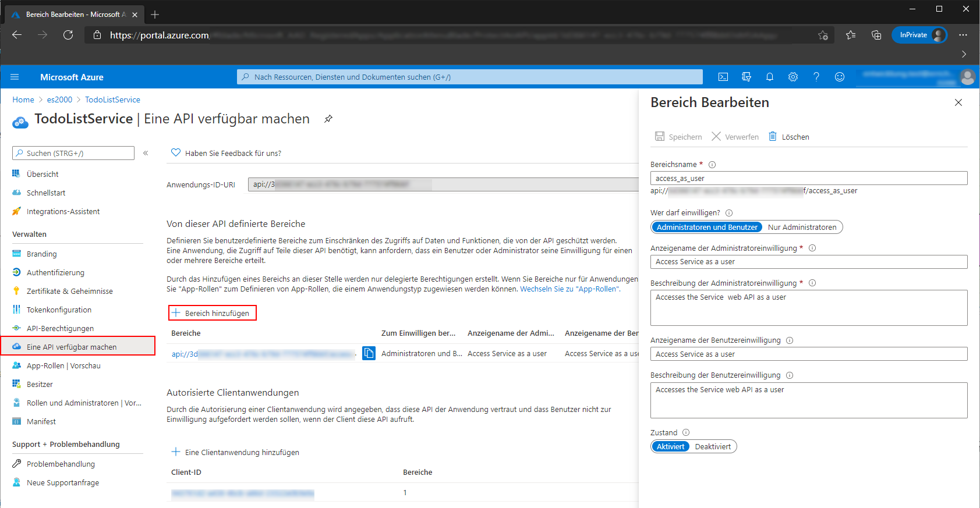Collapse the left navigation menu chevron
The height and width of the screenshot is (508, 980).
[x=146, y=153]
